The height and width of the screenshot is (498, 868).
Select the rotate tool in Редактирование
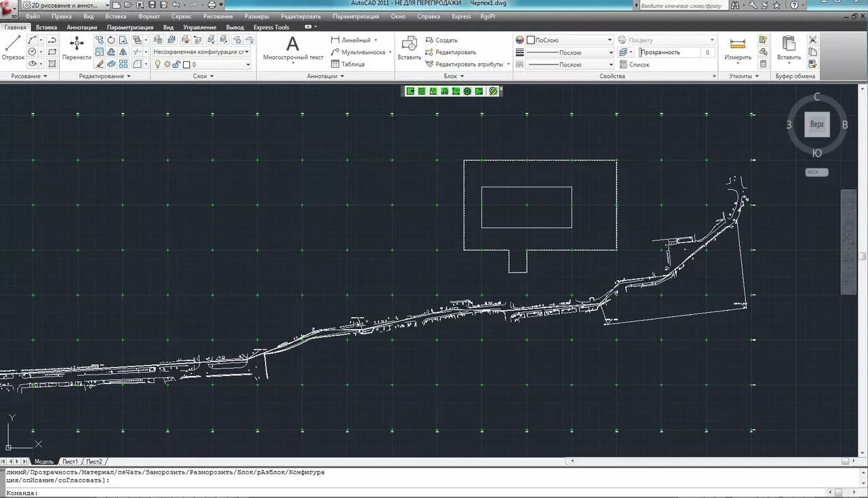pyautogui.click(x=111, y=40)
